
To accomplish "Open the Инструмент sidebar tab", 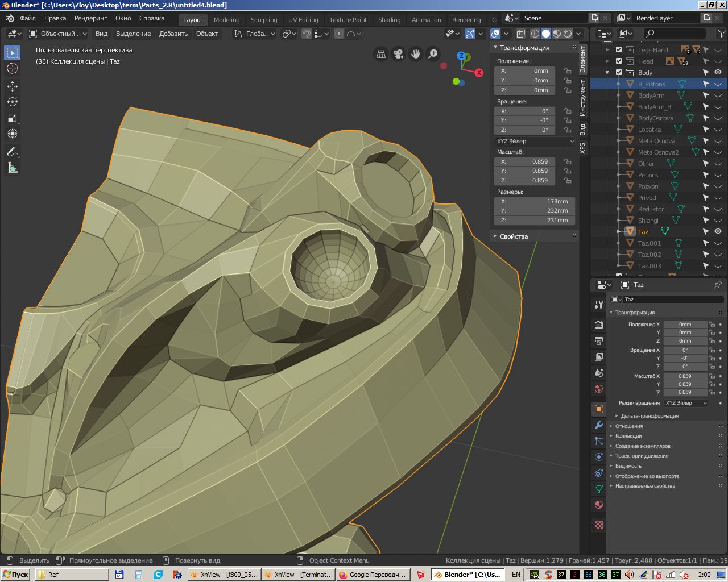I will coord(582,98).
